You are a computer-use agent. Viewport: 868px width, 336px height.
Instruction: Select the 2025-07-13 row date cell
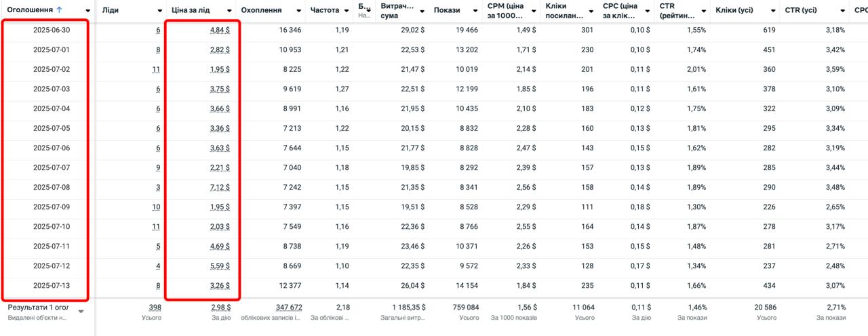52,285
